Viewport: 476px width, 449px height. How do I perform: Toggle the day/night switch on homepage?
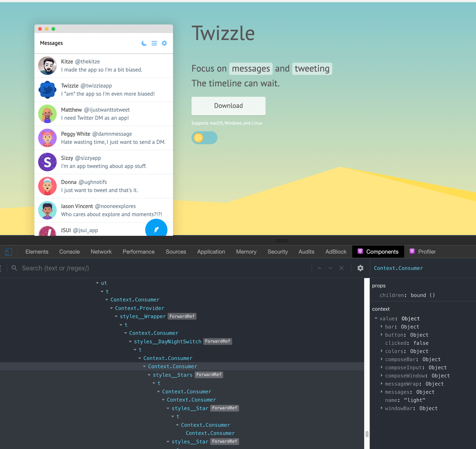coord(204,137)
